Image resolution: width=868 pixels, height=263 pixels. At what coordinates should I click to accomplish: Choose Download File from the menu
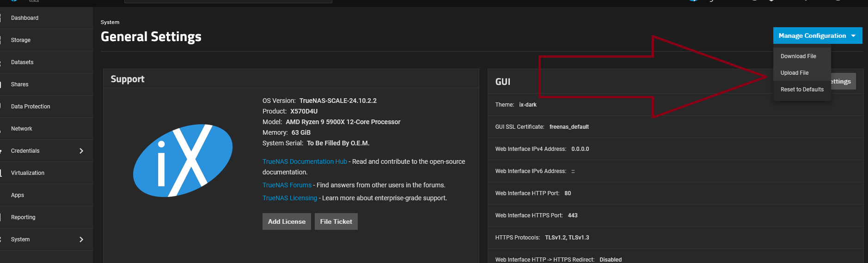tap(798, 56)
